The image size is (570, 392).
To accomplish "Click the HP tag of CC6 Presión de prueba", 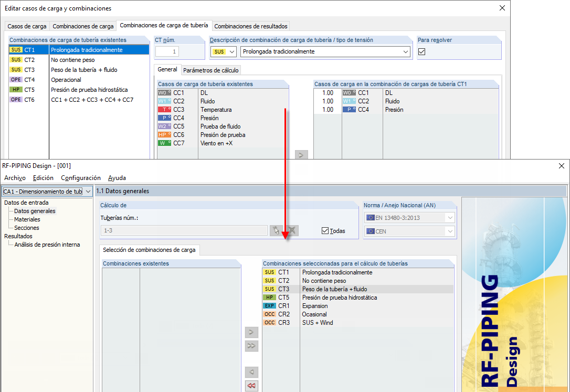I will [164, 134].
